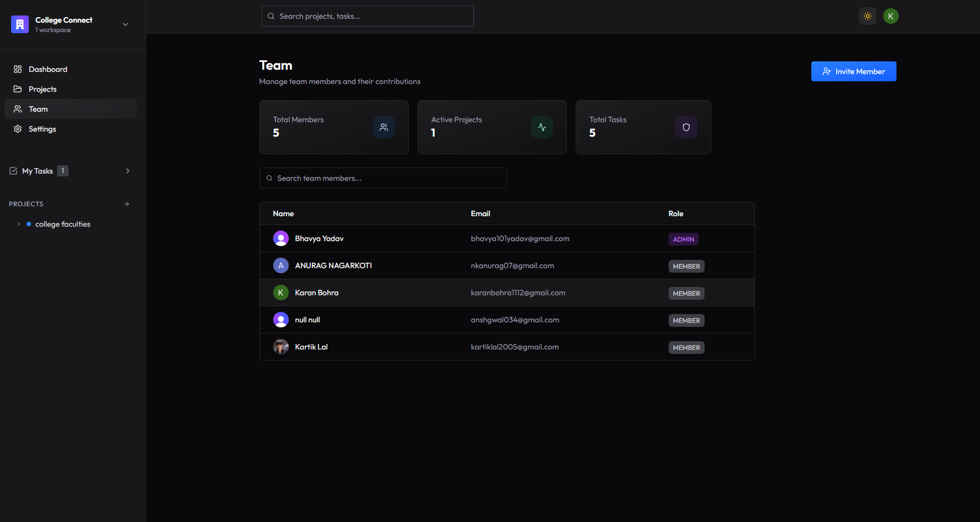This screenshot has height=522, width=980.
Task: Toggle light/dark theme sun icon
Action: coord(868,16)
